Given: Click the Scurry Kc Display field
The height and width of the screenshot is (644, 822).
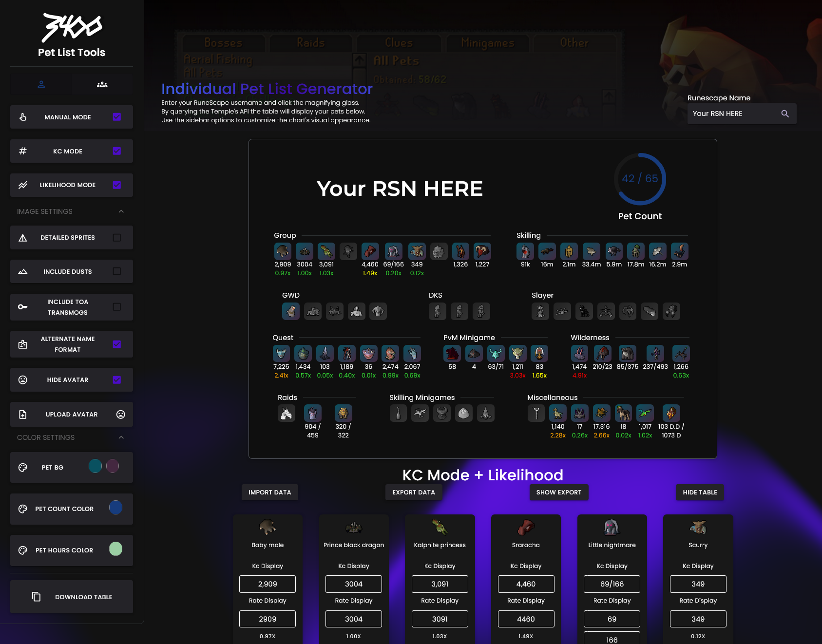Looking at the screenshot, I should 698,584.
